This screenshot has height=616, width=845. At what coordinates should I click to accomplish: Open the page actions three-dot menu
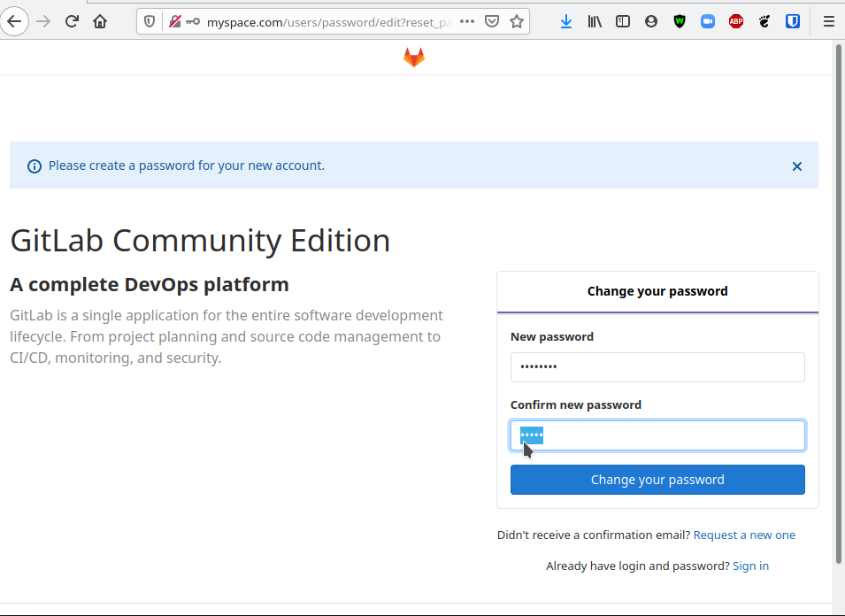pyautogui.click(x=467, y=21)
